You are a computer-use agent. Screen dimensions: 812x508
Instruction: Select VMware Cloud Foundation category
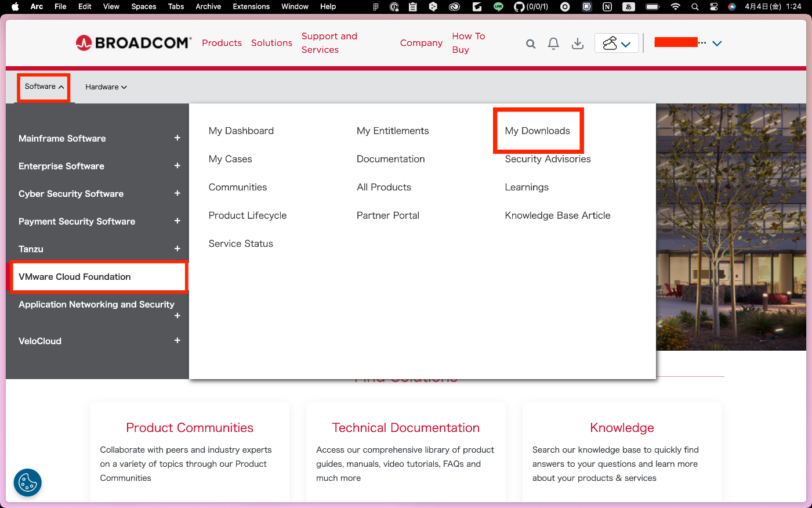[75, 277]
